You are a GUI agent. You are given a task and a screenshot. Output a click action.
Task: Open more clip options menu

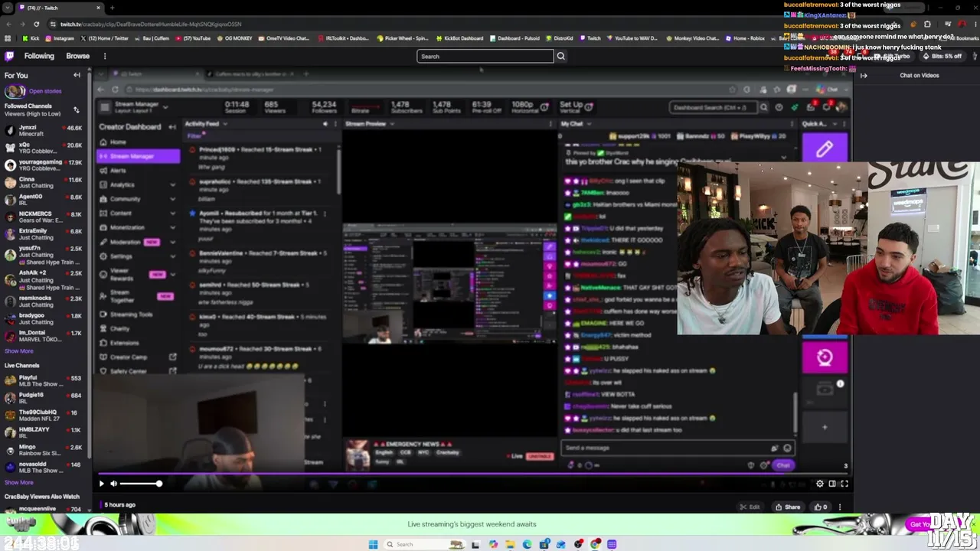click(840, 507)
